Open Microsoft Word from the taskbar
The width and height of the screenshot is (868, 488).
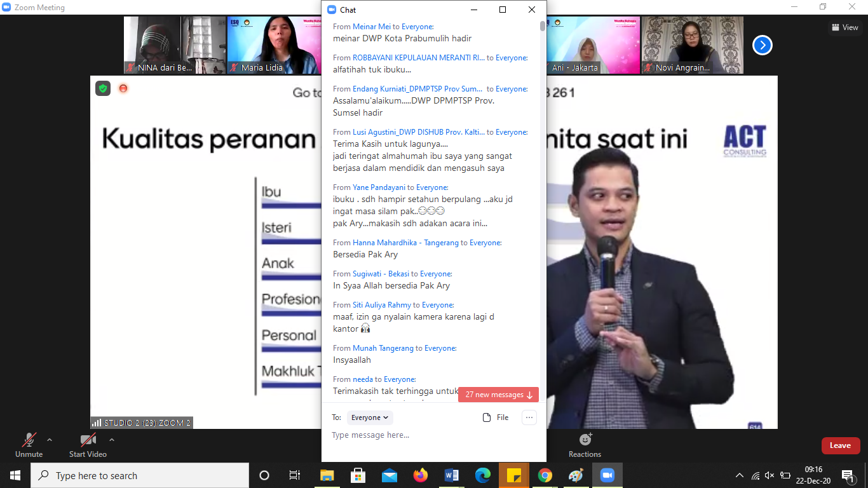coord(452,475)
